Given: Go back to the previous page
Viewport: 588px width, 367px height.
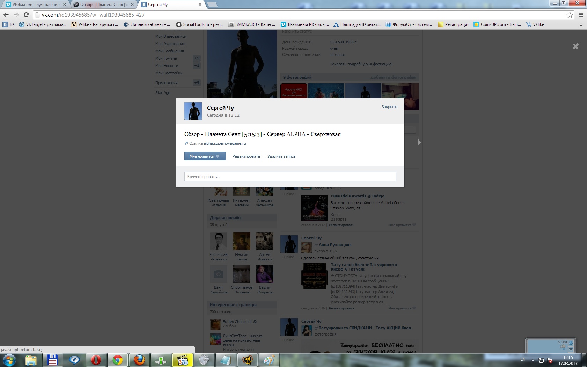Looking at the screenshot, I should click(6, 15).
